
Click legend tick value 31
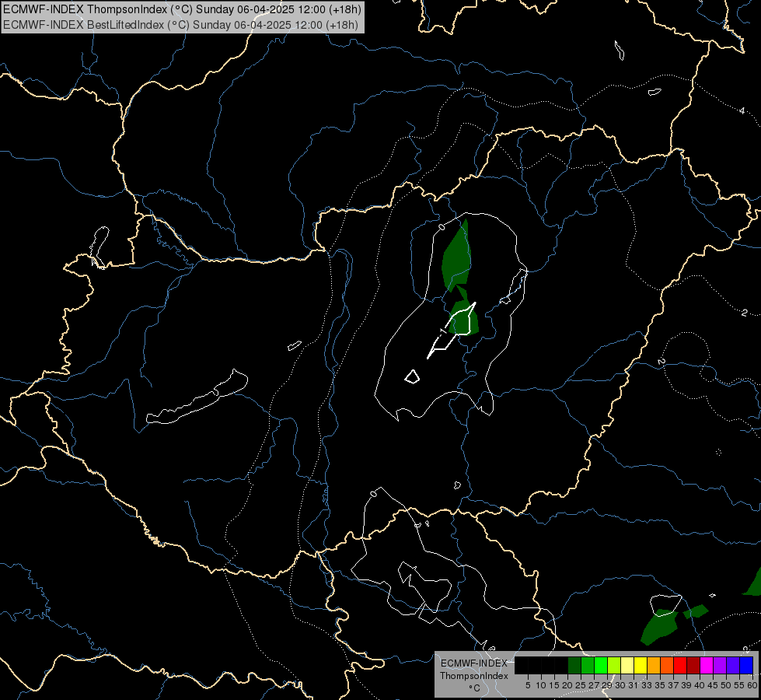(634, 685)
